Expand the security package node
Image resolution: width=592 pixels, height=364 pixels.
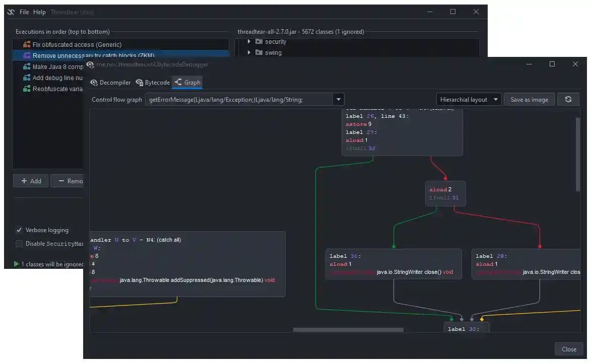[248, 41]
